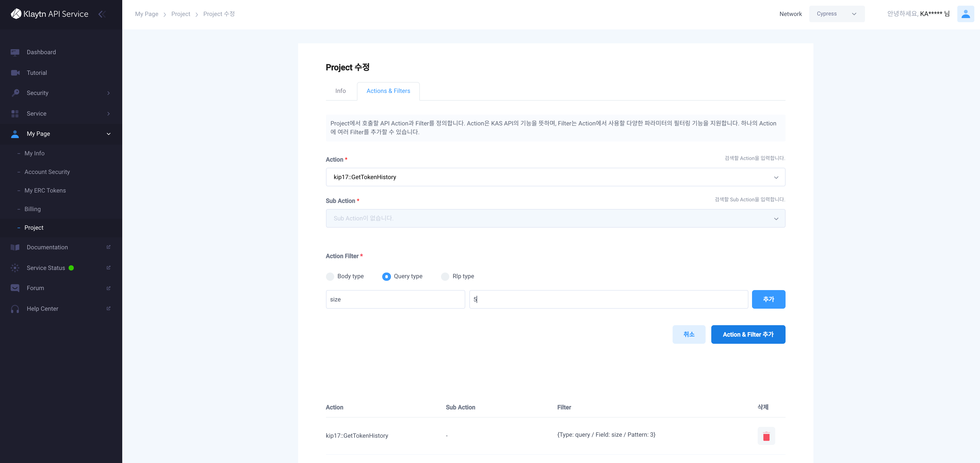Click the Service Status spinner icon
This screenshot has width=980, height=463.
point(15,268)
